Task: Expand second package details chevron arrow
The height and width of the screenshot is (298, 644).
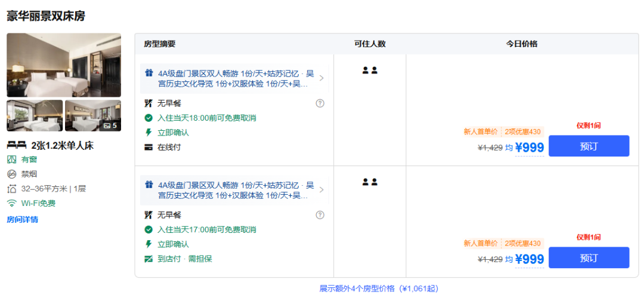Action: click(x=321, y=190)
